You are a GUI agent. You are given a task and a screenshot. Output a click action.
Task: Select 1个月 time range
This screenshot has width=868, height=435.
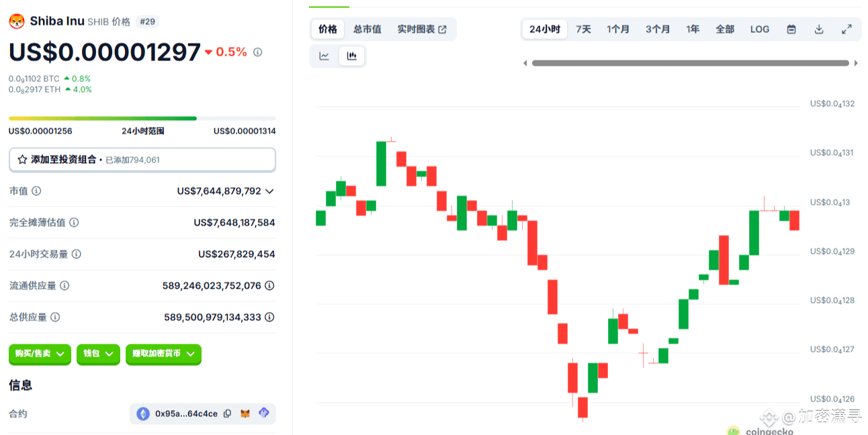coord(618,29)
